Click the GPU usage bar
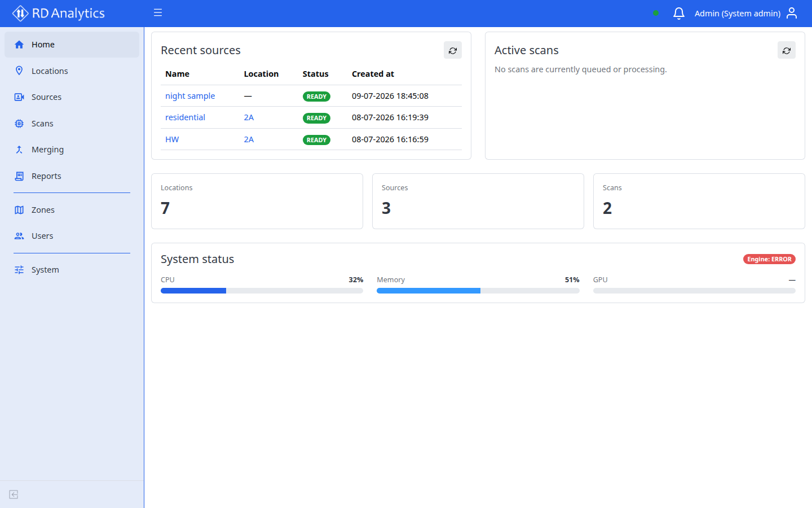 (694, 291)
